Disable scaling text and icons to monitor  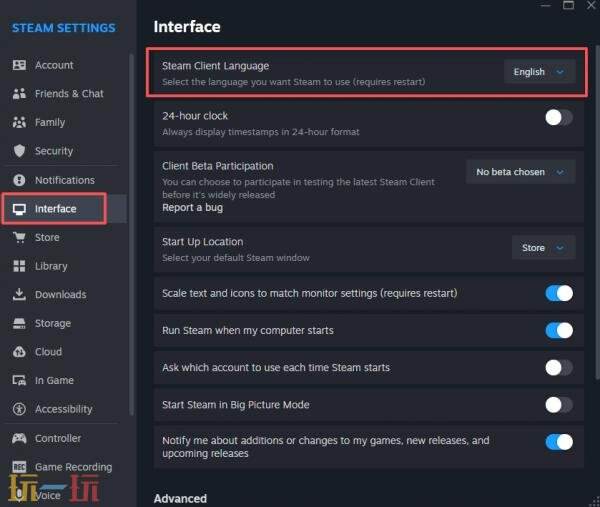[x=559, y=293]
